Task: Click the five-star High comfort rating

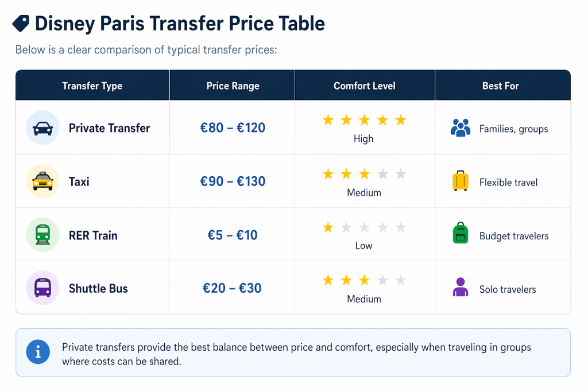Action: tap(364, 121)
